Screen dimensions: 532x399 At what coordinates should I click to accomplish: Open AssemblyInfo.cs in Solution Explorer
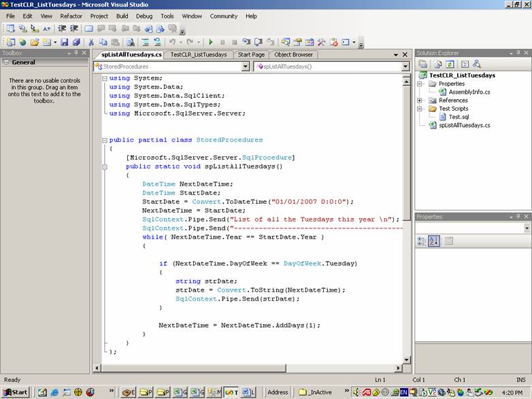pos(469,92)
